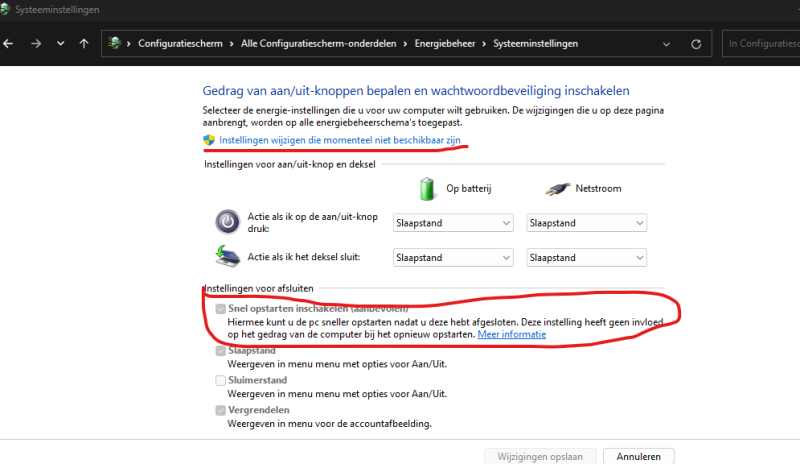The height and width of the screenshot is (464, 800).
Task: Click the Annuleren button
Action: pos(638,456)
